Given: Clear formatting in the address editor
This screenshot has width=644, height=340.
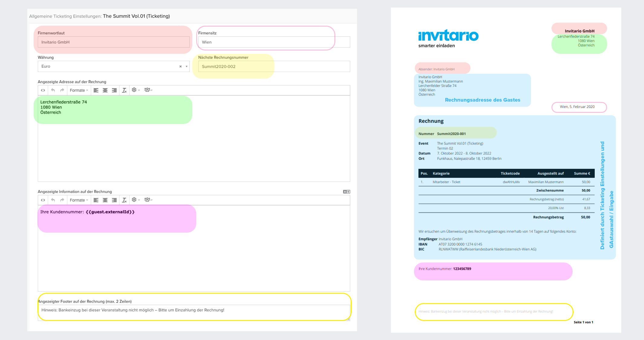Looking at the screenshot, I should [x=124, y=90].
